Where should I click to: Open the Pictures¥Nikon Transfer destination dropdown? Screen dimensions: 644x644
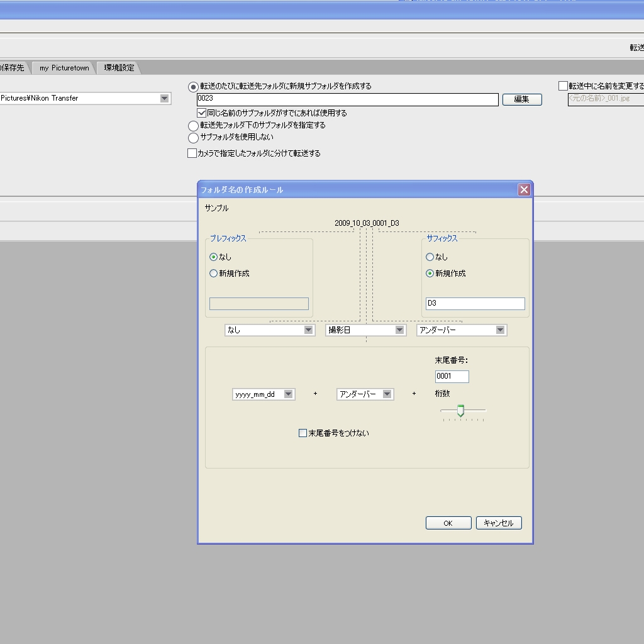tap(164, 98)
